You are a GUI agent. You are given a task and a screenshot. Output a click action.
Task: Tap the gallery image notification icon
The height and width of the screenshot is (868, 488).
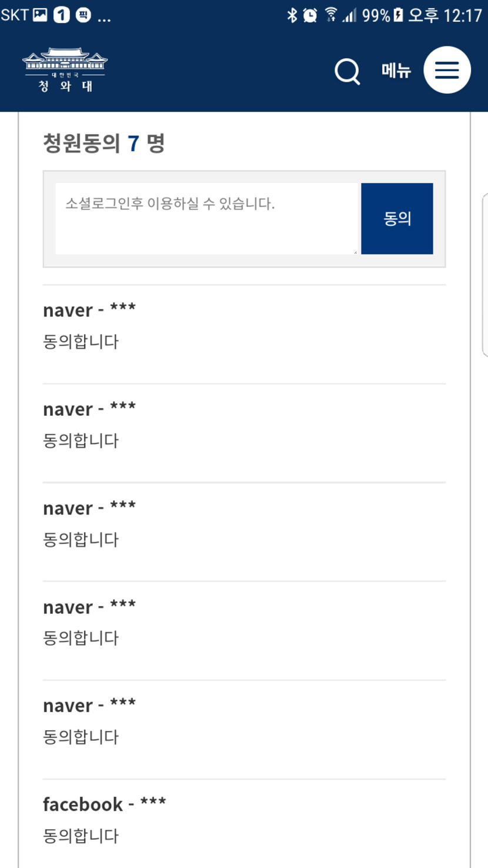coord(40,15)
